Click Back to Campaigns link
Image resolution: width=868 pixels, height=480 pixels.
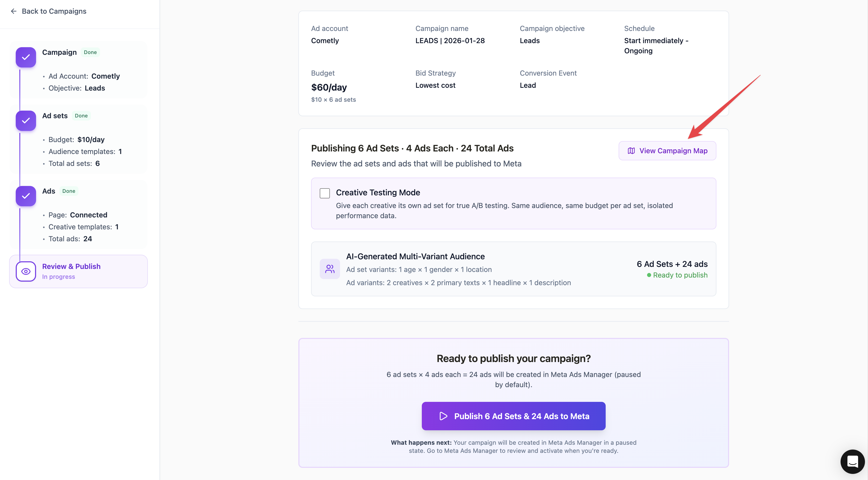(54, 11)
